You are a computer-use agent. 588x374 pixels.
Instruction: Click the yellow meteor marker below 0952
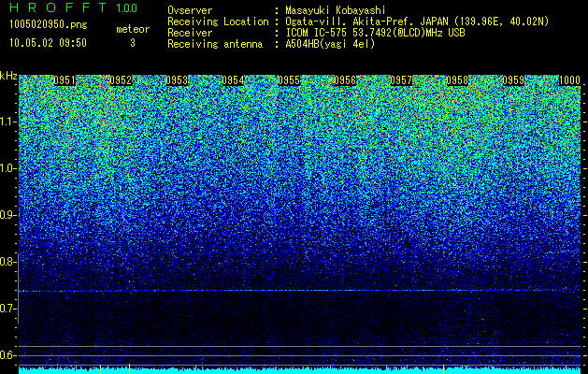(x=129, y=368)
